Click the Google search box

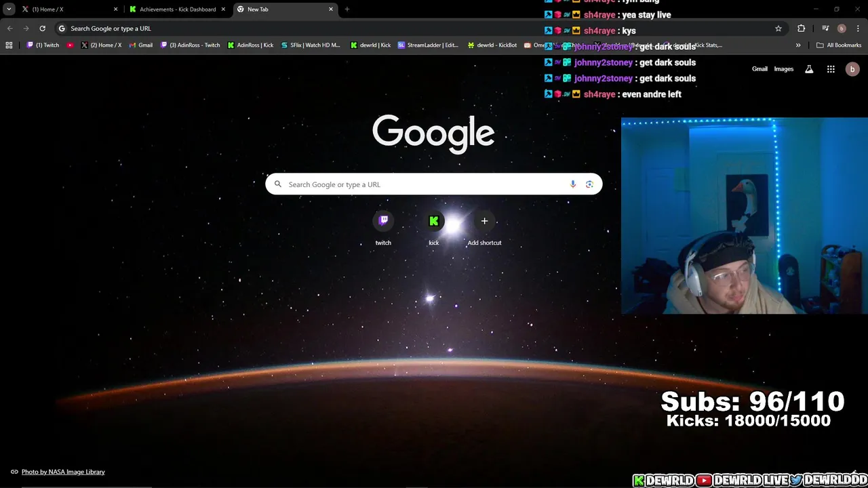[x=433, y=184]
